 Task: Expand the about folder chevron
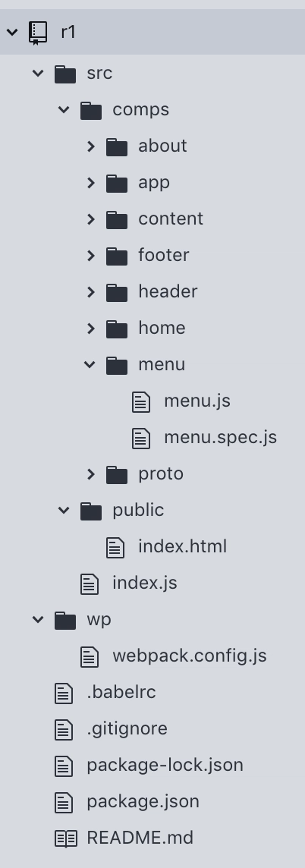point(91,146)
